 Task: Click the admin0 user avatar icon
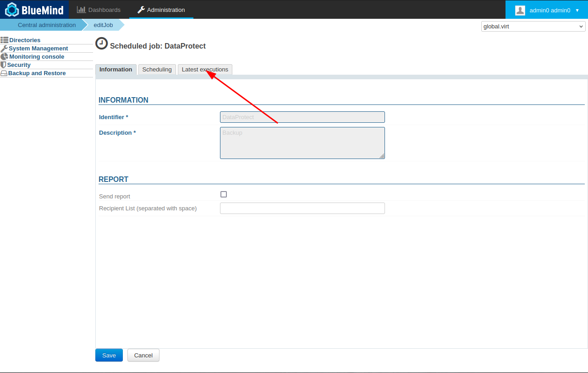520,10
